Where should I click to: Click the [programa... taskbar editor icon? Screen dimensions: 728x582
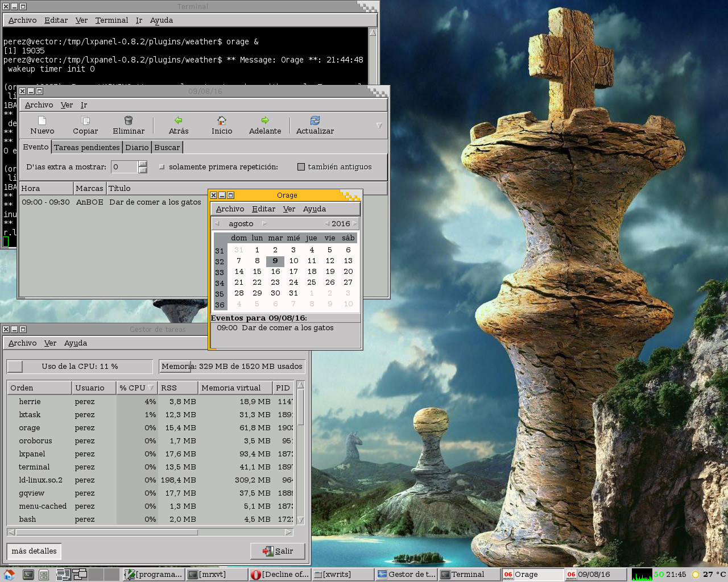click(130, 575)
